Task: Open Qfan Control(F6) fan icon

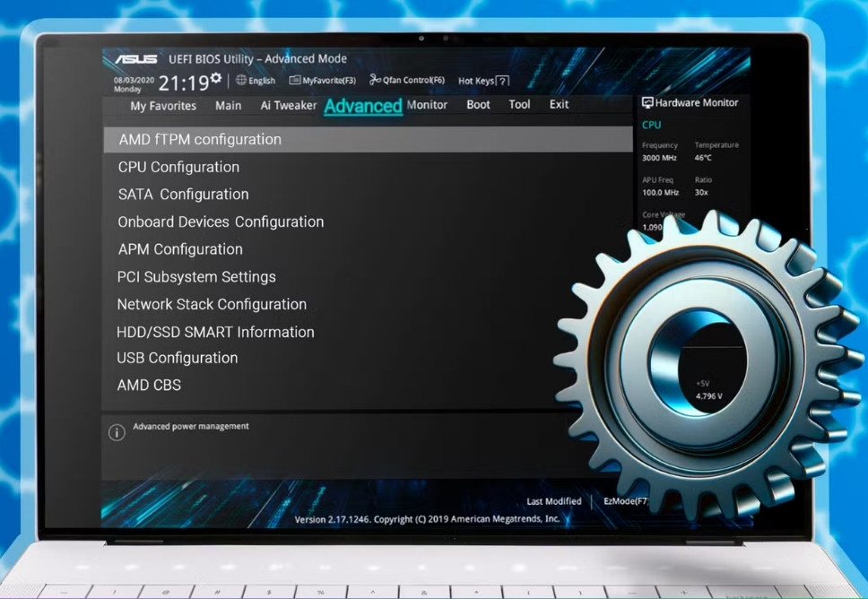Action: pos(376,80)
